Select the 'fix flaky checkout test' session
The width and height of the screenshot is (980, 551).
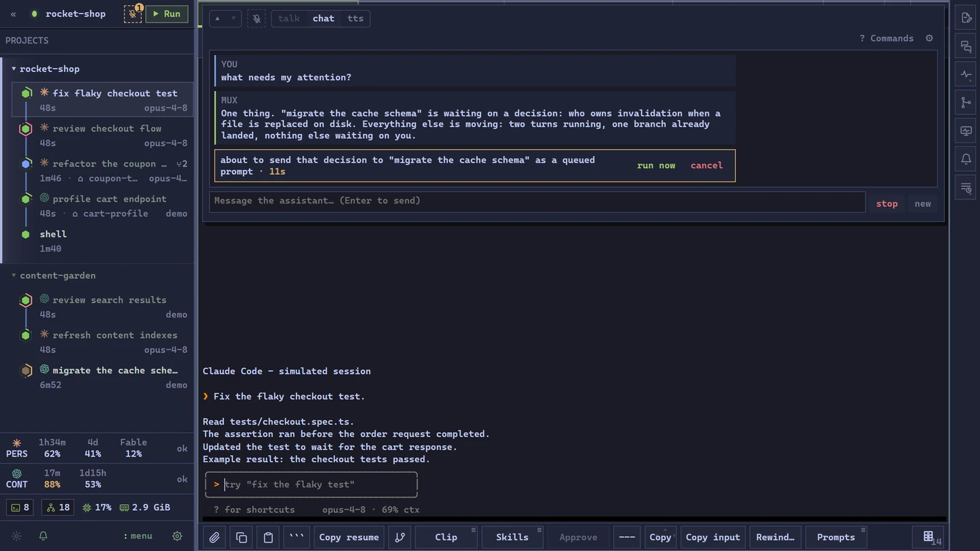coord(102,100)
